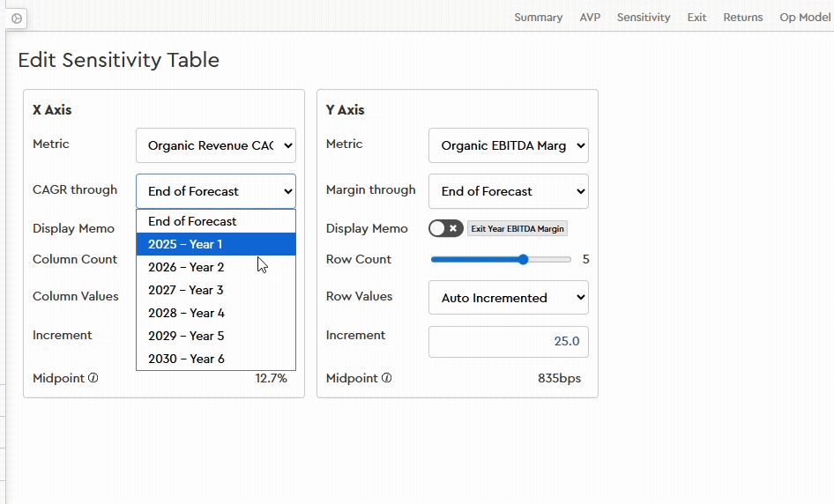Go to the Returns tab
Viewport: 834px width, 504px height.
pos(742,18)
